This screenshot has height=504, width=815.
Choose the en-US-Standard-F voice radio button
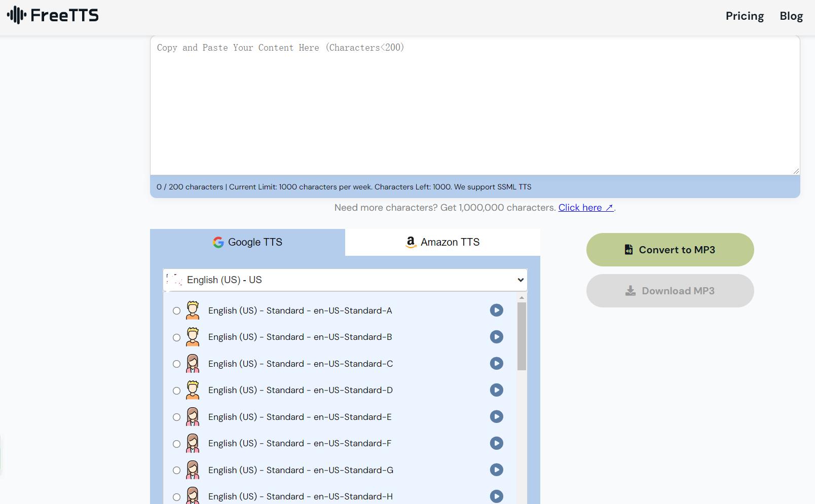tap(176, 444)
